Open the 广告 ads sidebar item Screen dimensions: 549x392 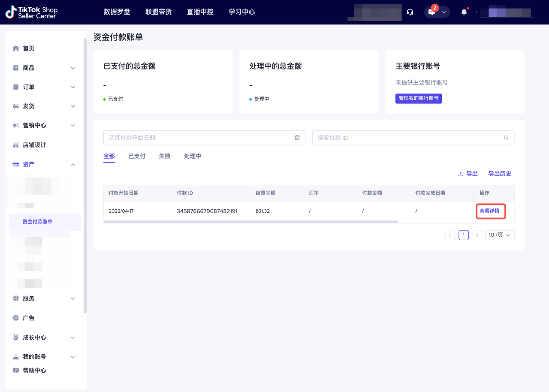point(28,318)
